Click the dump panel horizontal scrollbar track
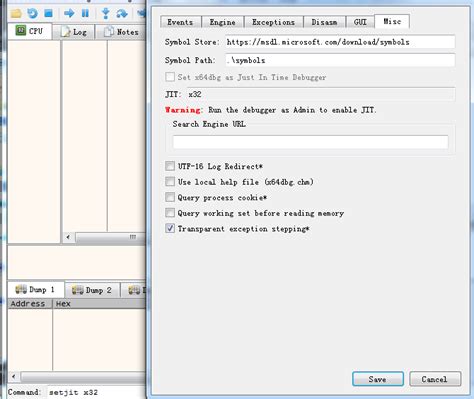Viewport: 474px width, 399px height. click(x=83, y=377)
